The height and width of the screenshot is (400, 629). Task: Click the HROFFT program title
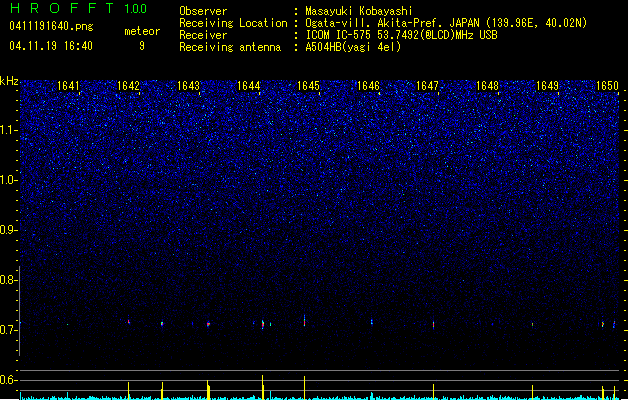tap(62, 8)
